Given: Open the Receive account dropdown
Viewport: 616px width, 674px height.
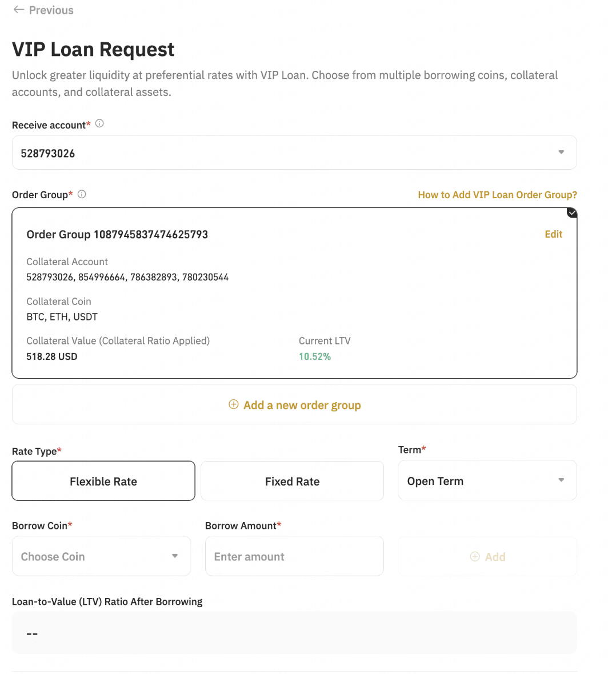Looking at the screenshot, I should 294,153.
